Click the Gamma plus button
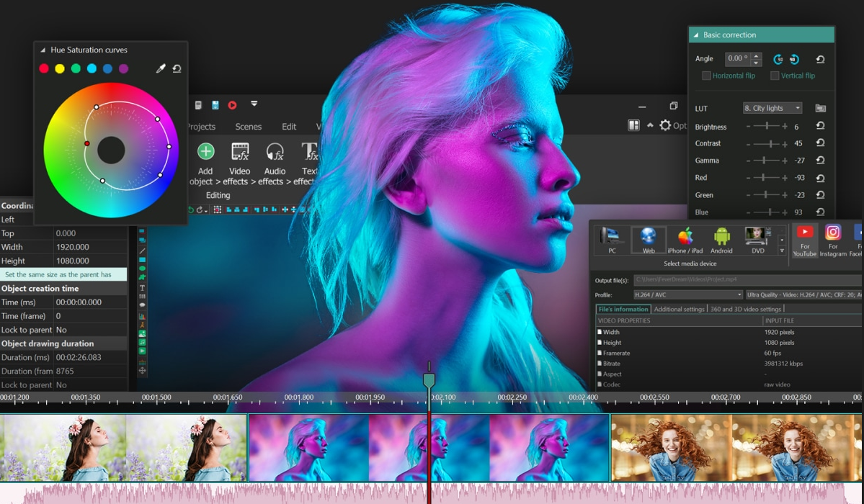864x504 pixels. pos(785,161)
